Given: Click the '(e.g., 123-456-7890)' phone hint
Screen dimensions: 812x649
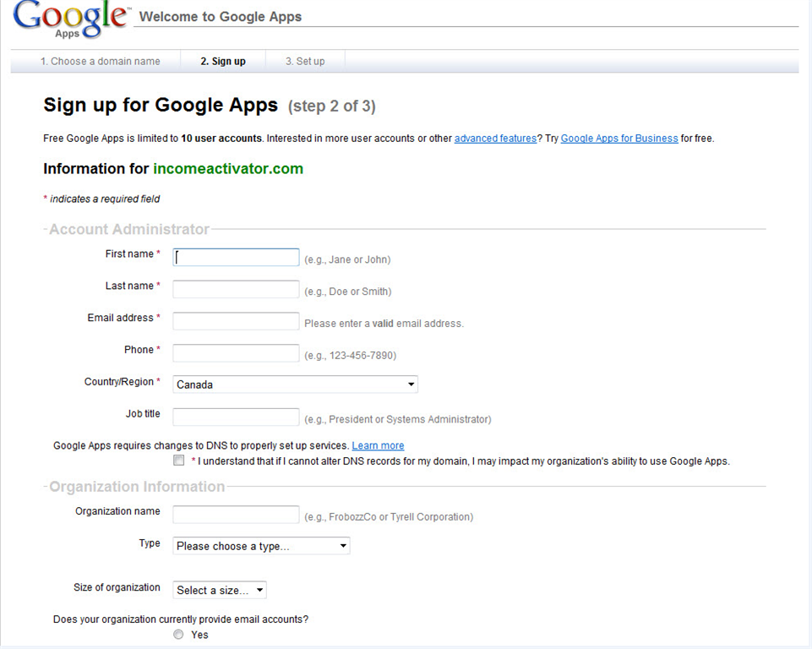Looking at the screenshot, I should click(350, 355).
